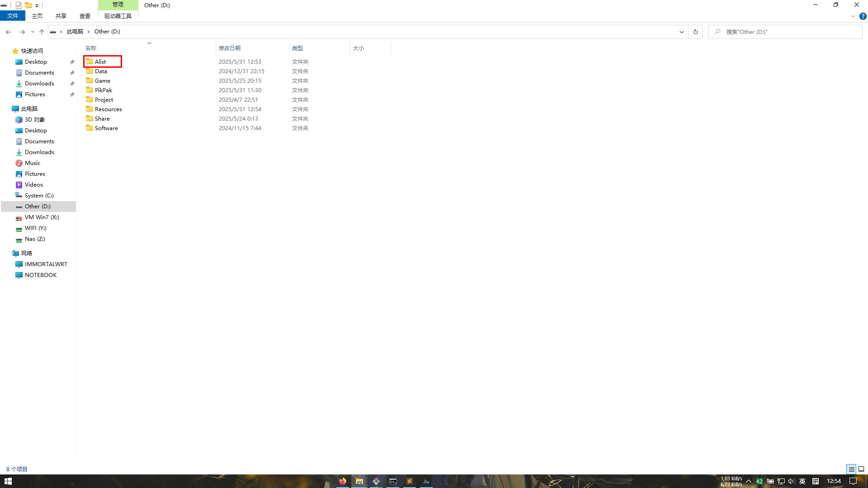Switch to large icons view layout
Viewport: 868px width, 488px height.
[861, 469]
